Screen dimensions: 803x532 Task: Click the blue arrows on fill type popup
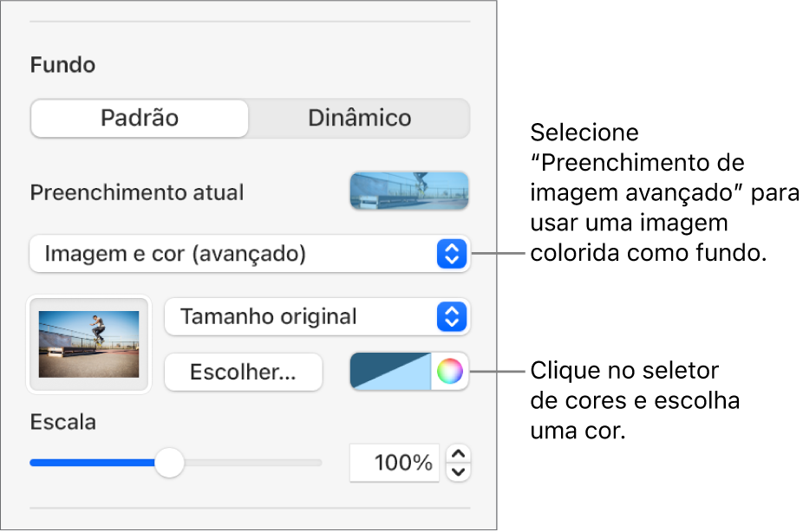450,254
